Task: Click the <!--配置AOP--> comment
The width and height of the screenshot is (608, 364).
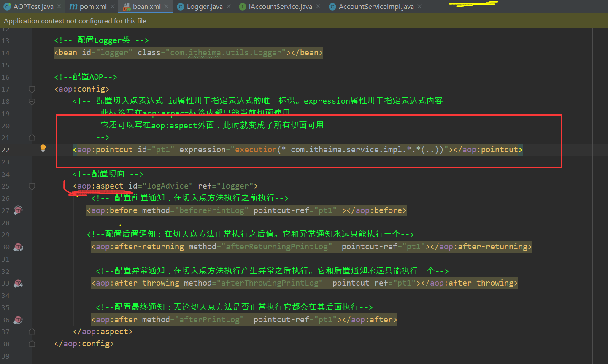Action: [x=86, y=77]
